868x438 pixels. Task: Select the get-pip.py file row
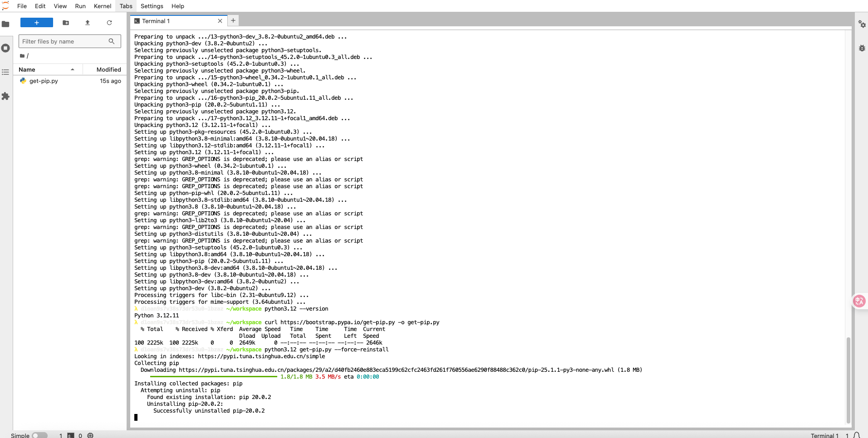click(x=70, y=81)
